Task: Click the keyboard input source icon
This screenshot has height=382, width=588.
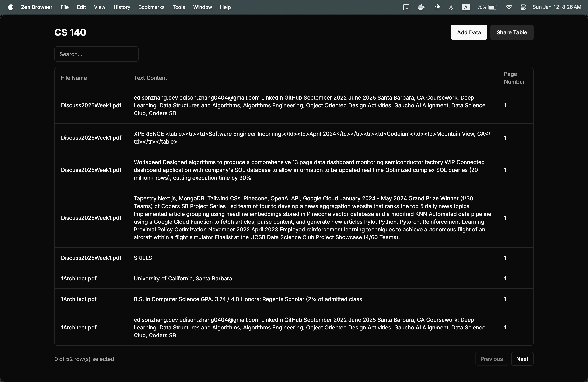Action: point(466,7)
